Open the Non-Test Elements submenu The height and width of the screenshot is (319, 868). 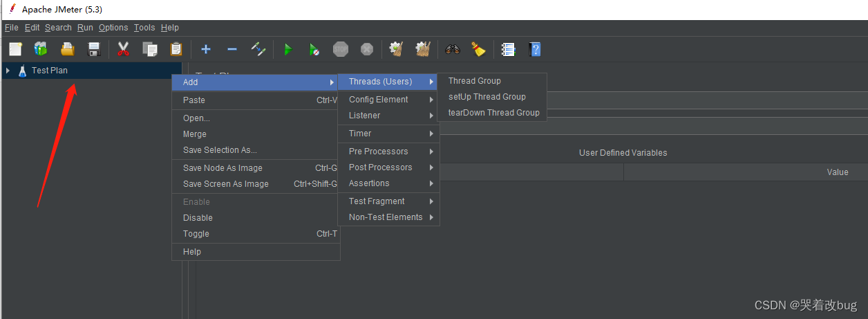pos(388,217)
